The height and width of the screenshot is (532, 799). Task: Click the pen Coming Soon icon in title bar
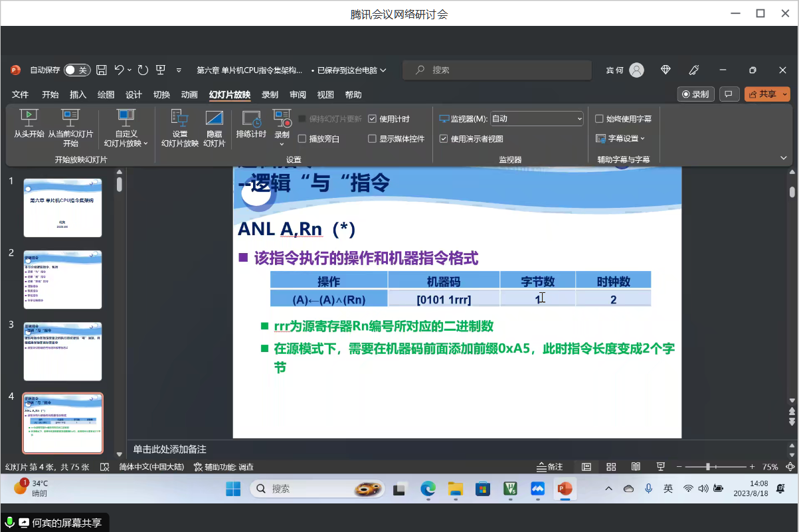pyautogui.click(x=694, y=70)
